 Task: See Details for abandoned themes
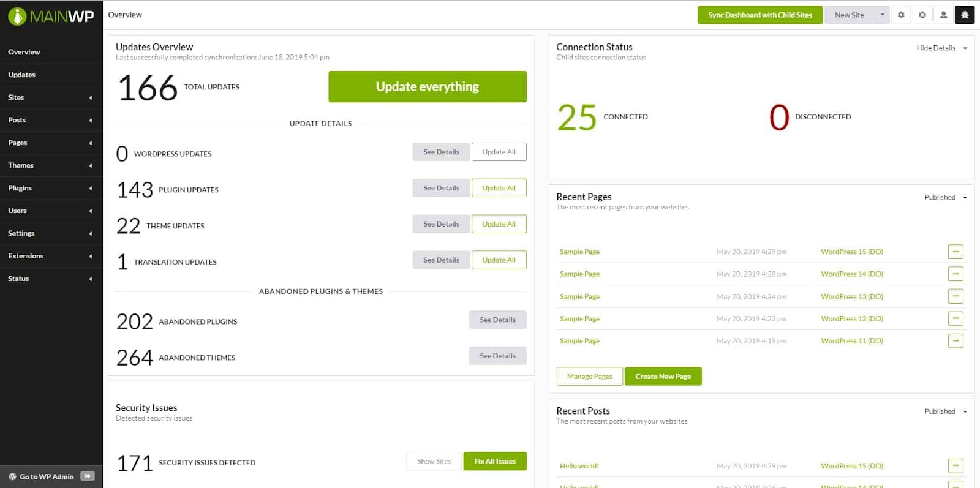point(497,356)
